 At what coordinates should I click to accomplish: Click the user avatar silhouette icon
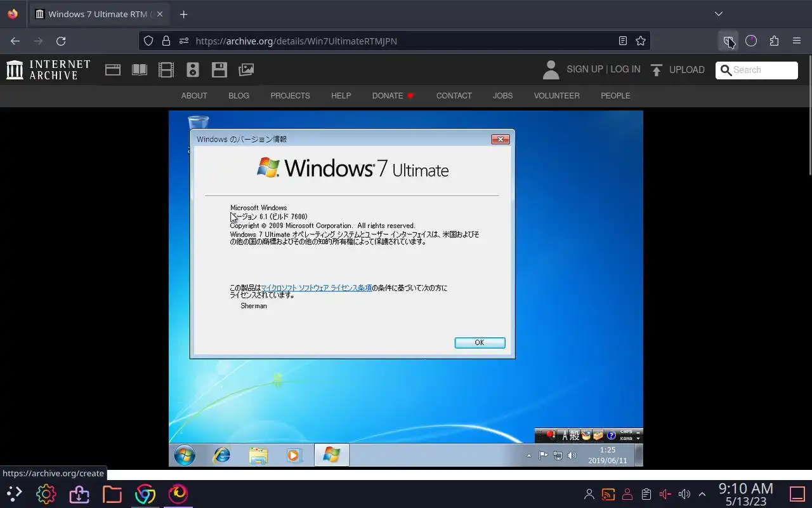(x=551, y=70)
